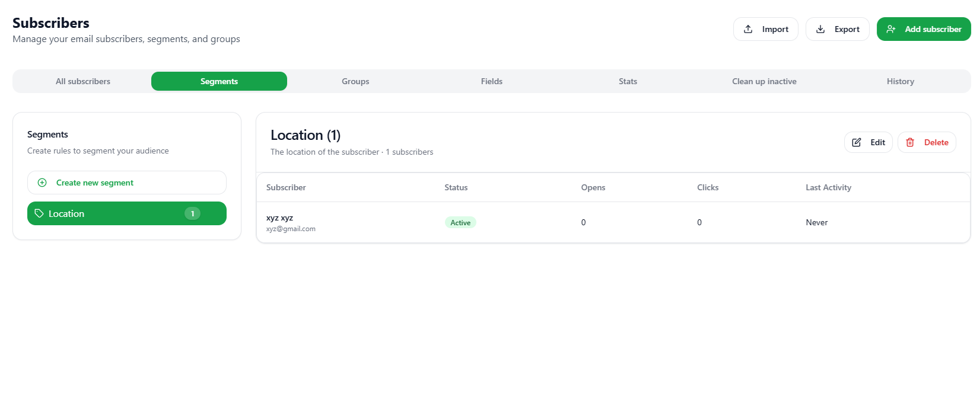Go to the Fields tab

[x=492, y=81]
